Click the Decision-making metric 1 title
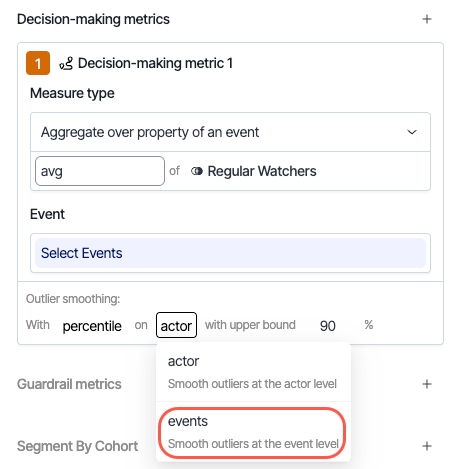This screenshot has height=469, width=451. point(155,63)
